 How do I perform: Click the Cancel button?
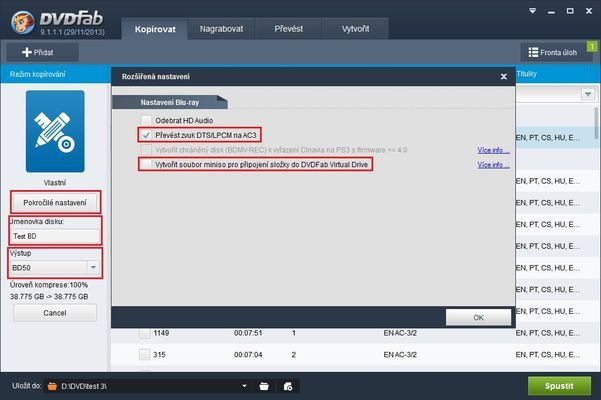click(x=55, y=313)
